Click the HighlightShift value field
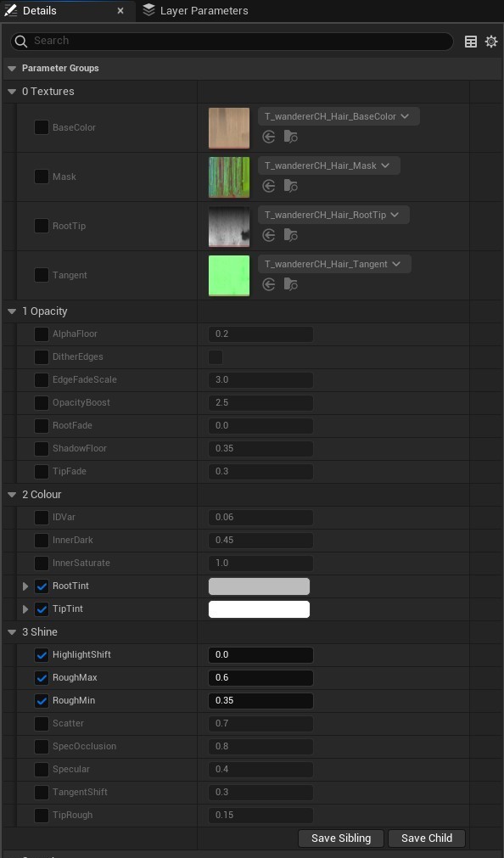The image size is (504, 858). pos(260,655)
